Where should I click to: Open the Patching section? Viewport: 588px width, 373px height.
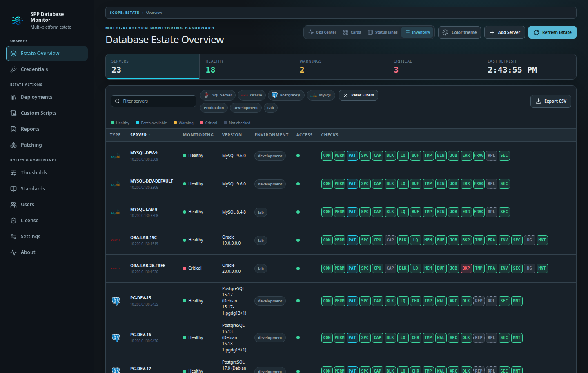(47, 145)
